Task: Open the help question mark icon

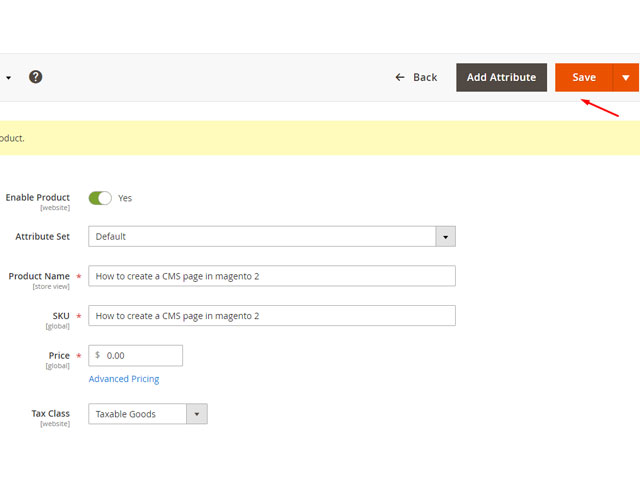Action: [36, 77]
